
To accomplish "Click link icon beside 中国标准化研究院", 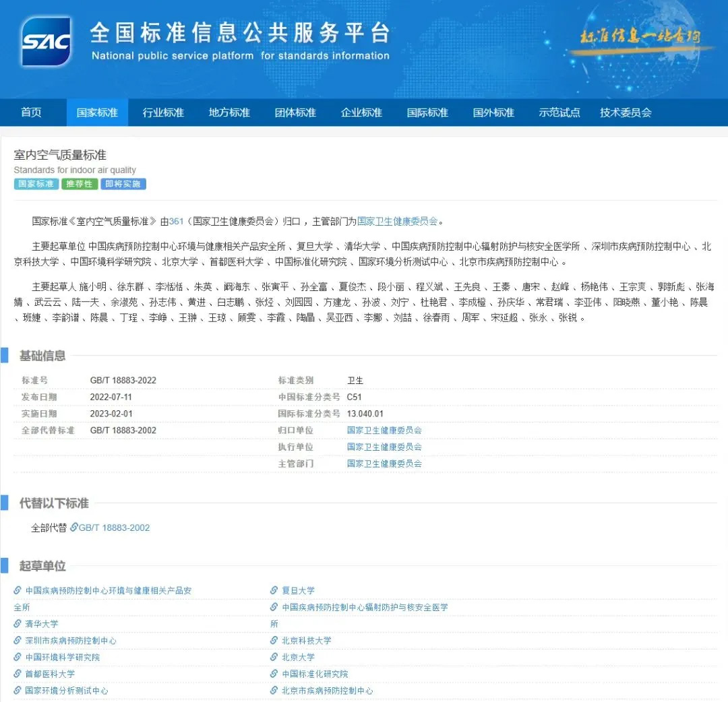I will click(274, 674).
